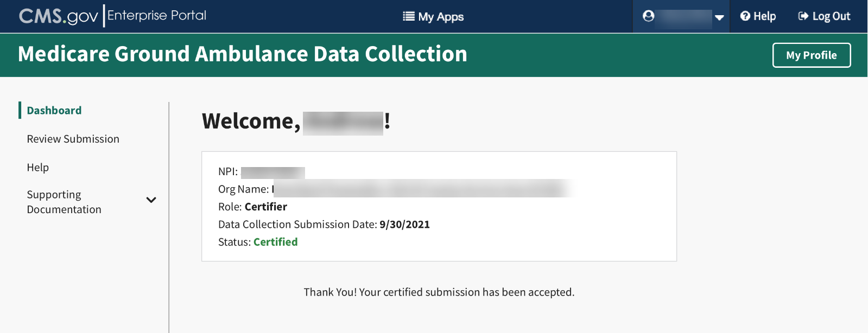Click the Enterprise Portal header text
The width and height of the screenshot is (868, 333).
pos(157,15)
